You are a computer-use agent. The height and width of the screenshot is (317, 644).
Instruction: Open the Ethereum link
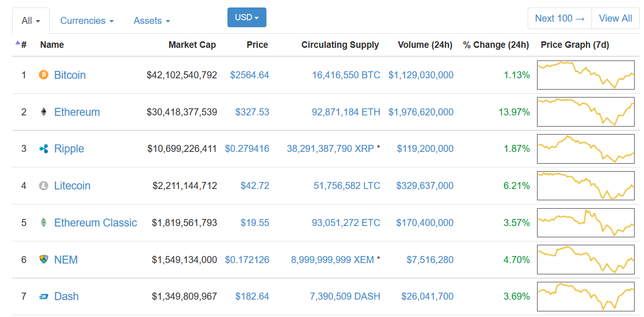click(x=77, y=112)
